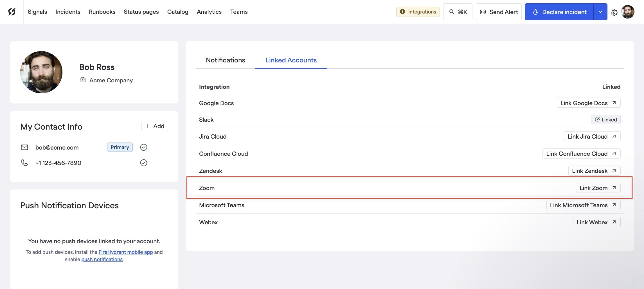Follow the push notifications link

pyautogui.click(x=102, y=259)
